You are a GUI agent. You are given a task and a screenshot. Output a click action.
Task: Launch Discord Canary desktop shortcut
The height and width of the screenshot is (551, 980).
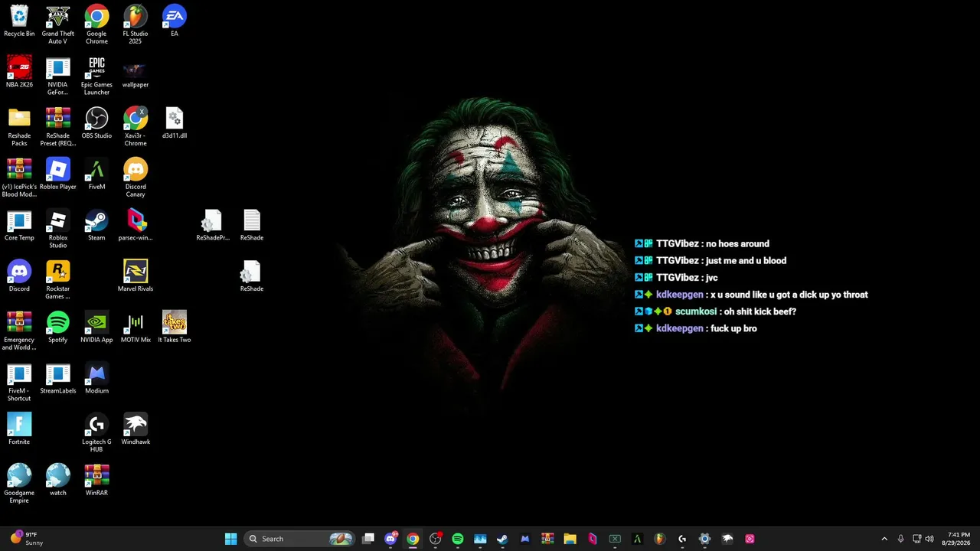136,178
